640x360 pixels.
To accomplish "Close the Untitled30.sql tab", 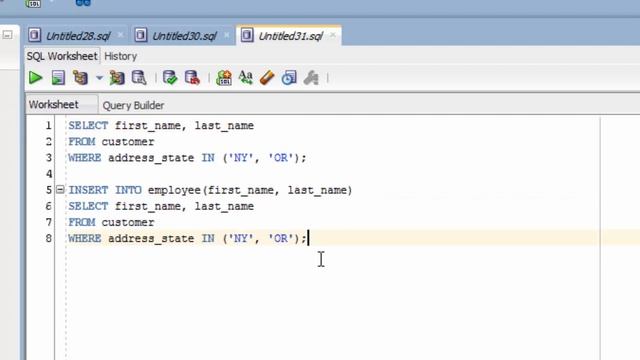I will click(227, 36).
